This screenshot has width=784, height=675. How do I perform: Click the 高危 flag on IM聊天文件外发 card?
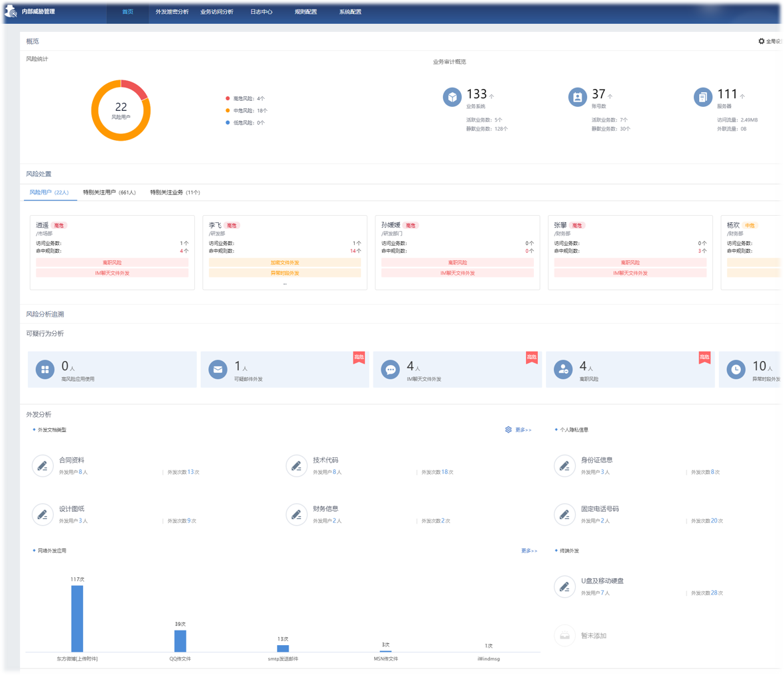point(531,357)
